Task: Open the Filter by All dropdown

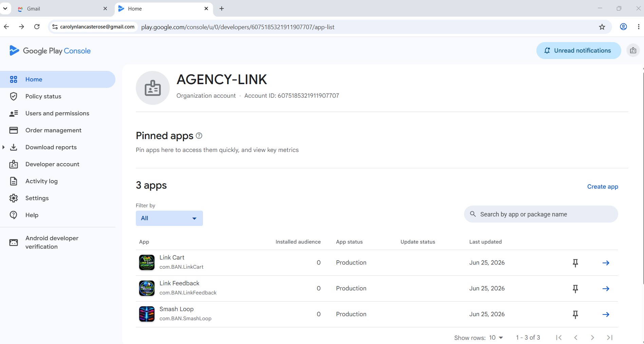Action: coord(169,218)
